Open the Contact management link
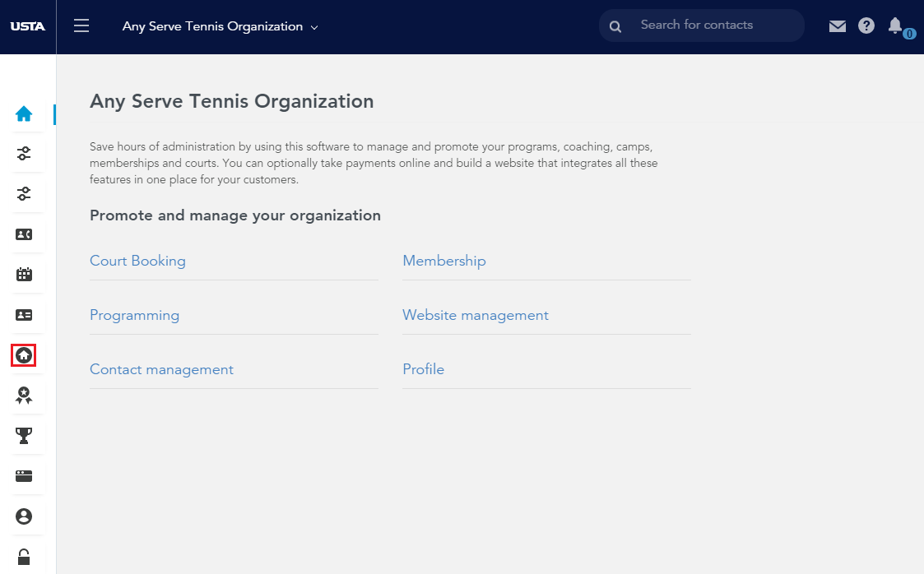 coord(161,369)
